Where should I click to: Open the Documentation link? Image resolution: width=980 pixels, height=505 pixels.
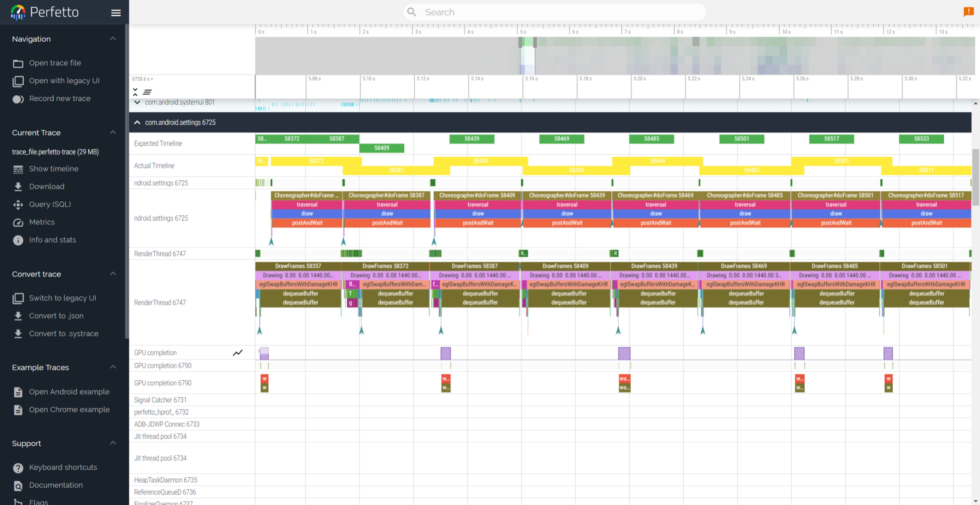click(x=56, y=485)
